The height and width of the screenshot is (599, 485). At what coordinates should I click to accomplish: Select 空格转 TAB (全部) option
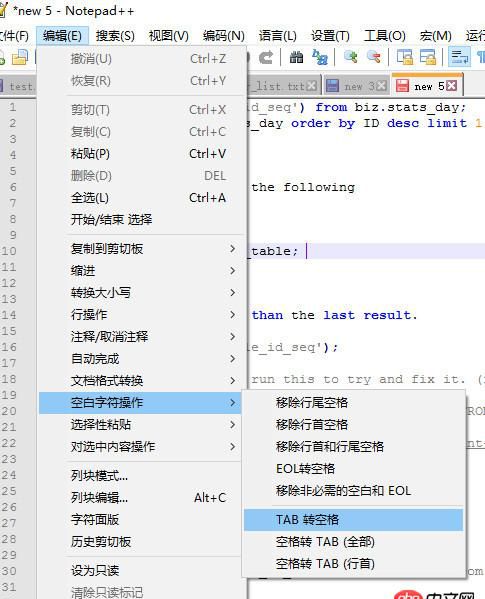[x=353, y=542]
